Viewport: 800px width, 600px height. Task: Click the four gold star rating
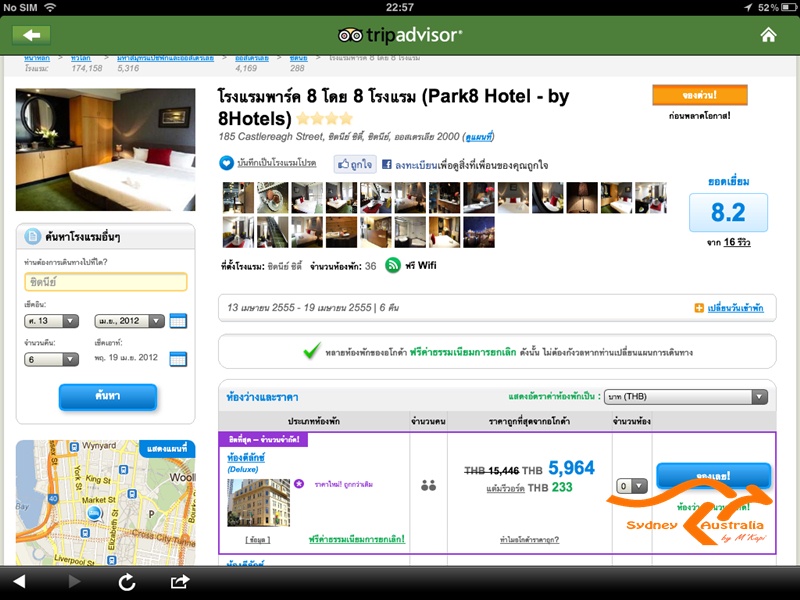tap(324, 119)
